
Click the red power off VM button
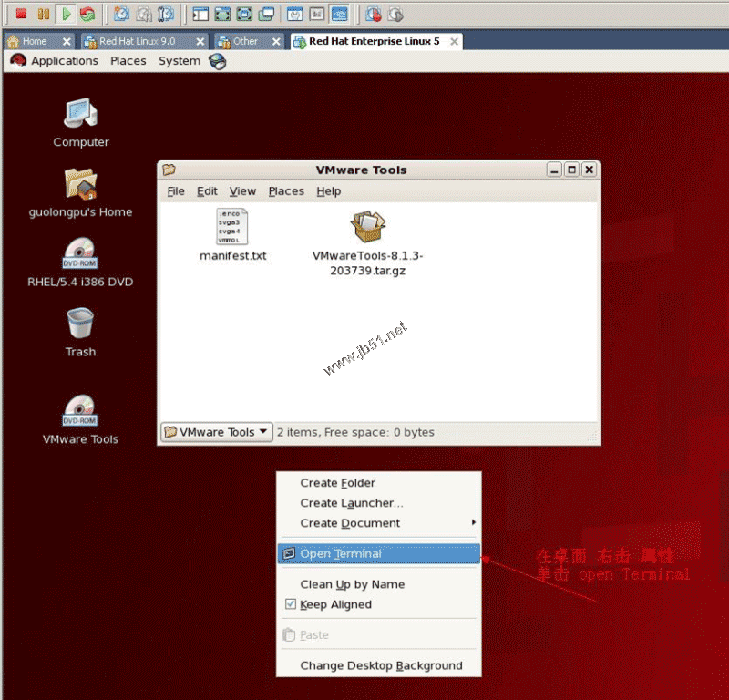pyautogui.click(x=21, y=14)
